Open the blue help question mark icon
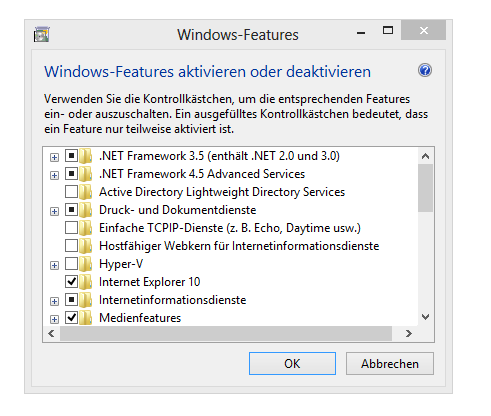 click(425, 70)
